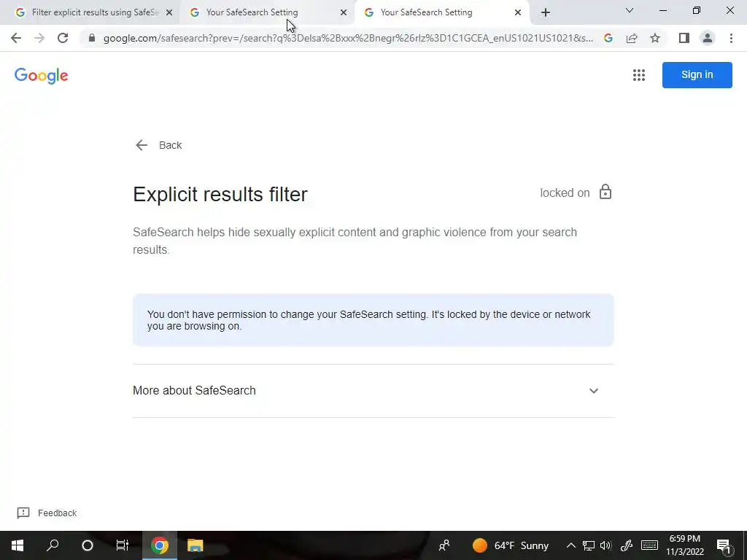Open volume control tray icon
This screenshot has width=747, height=560.
605,545
